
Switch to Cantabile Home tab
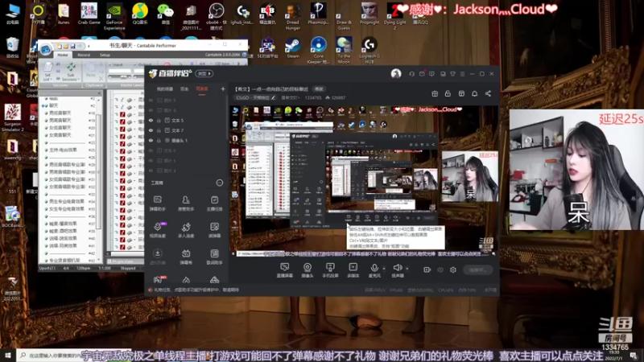click(x=63, y=55)
